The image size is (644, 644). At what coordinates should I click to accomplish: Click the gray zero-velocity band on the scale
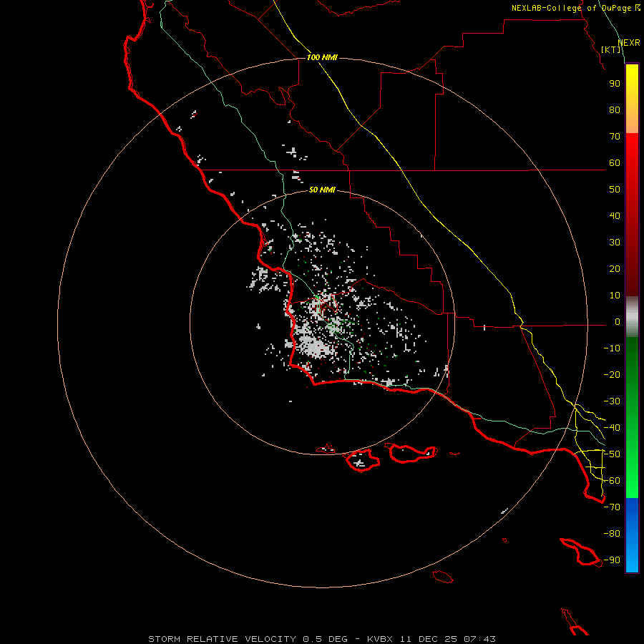click(x=632, y=317)
